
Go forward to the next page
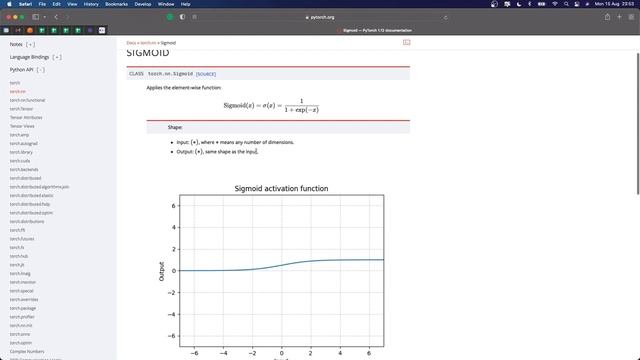click(x=67, y=17)
